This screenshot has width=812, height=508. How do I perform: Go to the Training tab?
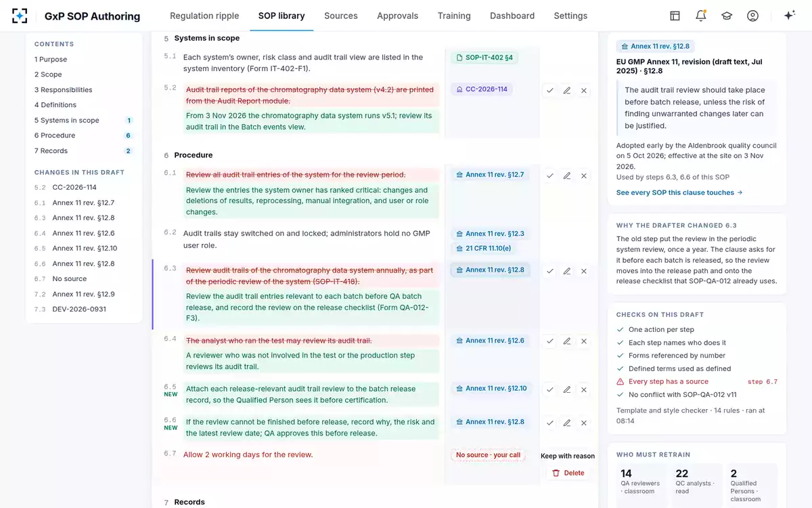pyautogui.click(x=454, y=16)
